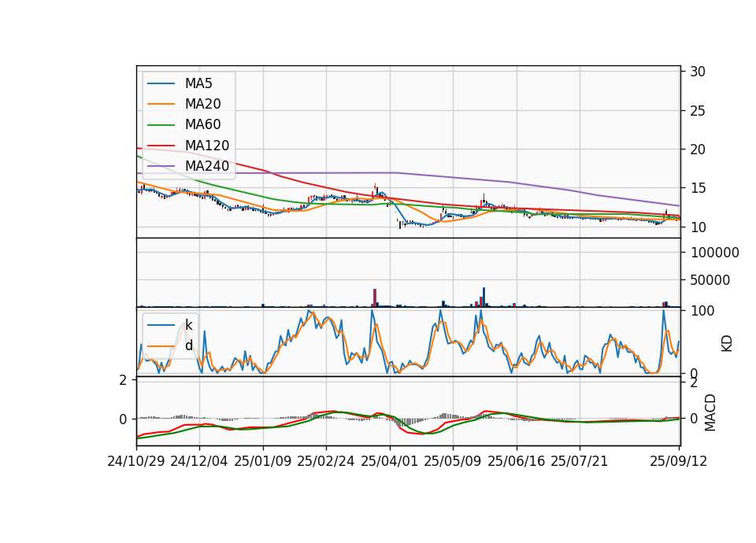This screenshot has width=756, height=543.
Task: Click the 24/10/29 date axis label
Action: coord(136,461)
